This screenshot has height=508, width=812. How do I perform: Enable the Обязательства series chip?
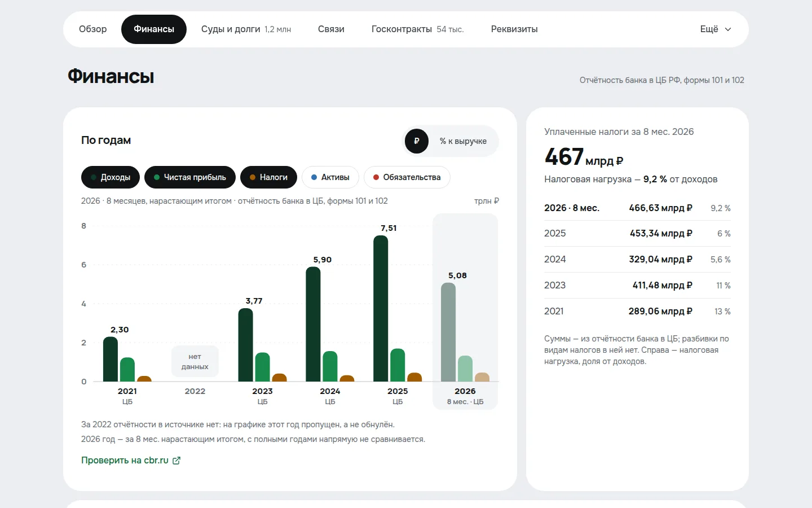click(407, 177)
